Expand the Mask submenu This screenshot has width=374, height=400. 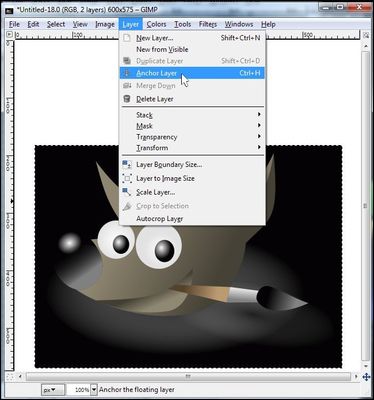tap(192, 126)
